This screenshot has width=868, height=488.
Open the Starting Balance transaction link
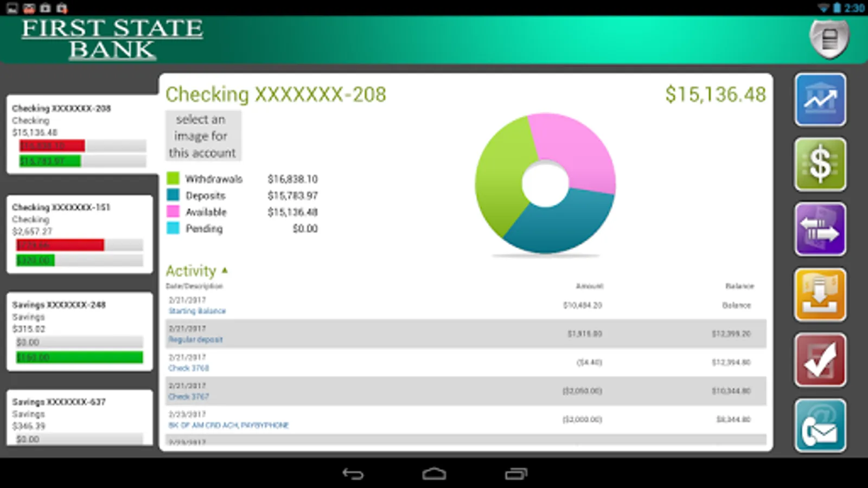click(197, 311)
